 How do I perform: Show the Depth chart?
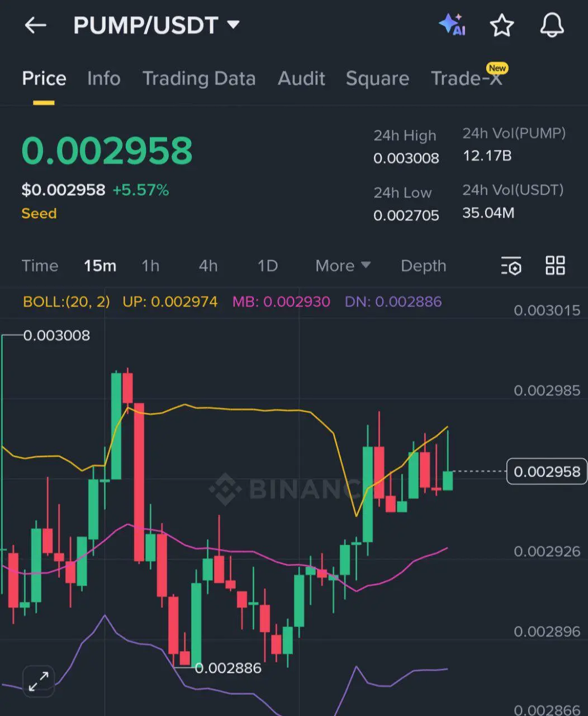tap(424, 266)
